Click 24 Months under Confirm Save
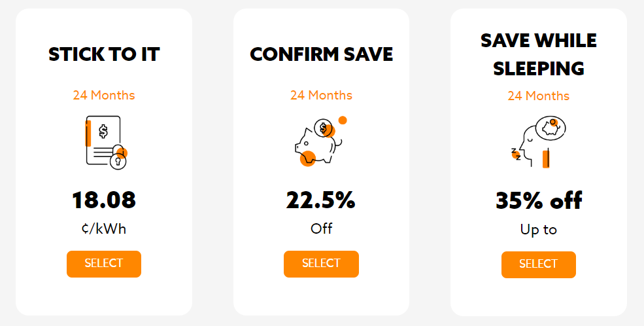Viewport: 644px width, 326px height. [x=321, y=96]
